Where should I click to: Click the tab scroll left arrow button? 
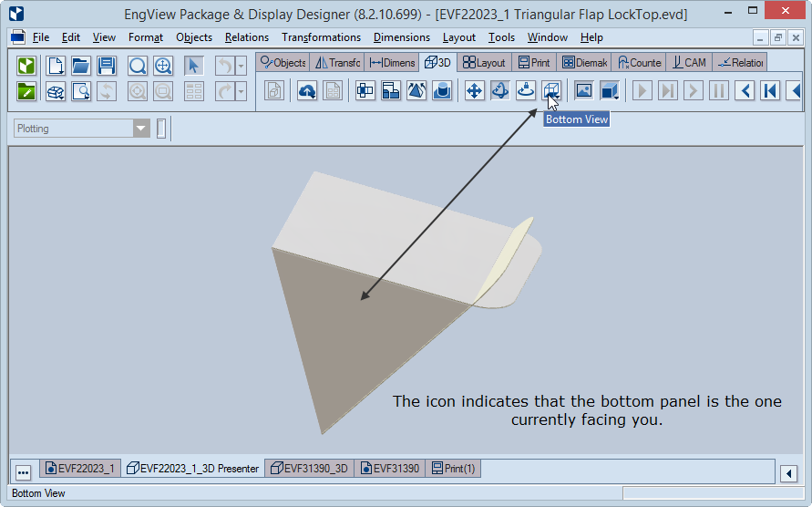coord(788,472)
